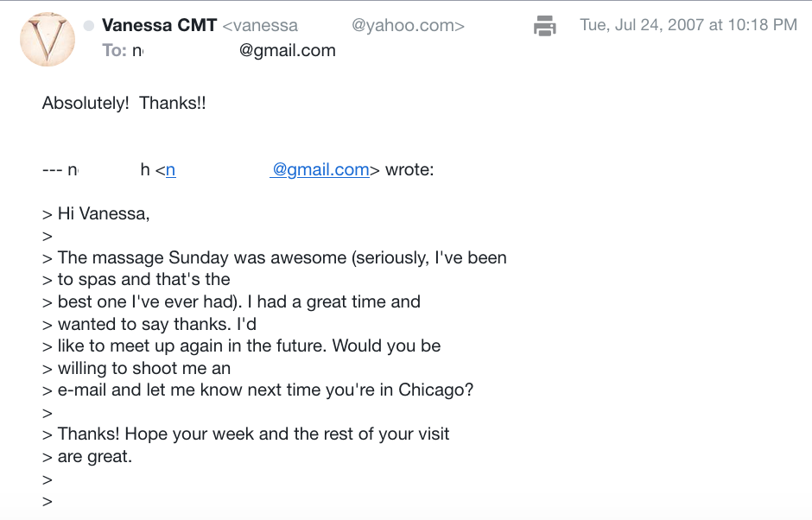
Task: Open the blue @gmail.com link in the quoted header
Action: tap(320, 169)
